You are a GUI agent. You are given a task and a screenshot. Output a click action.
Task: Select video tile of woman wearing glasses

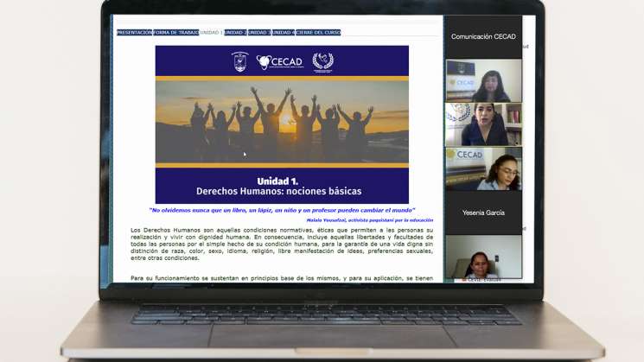click(x=483, y=168)
